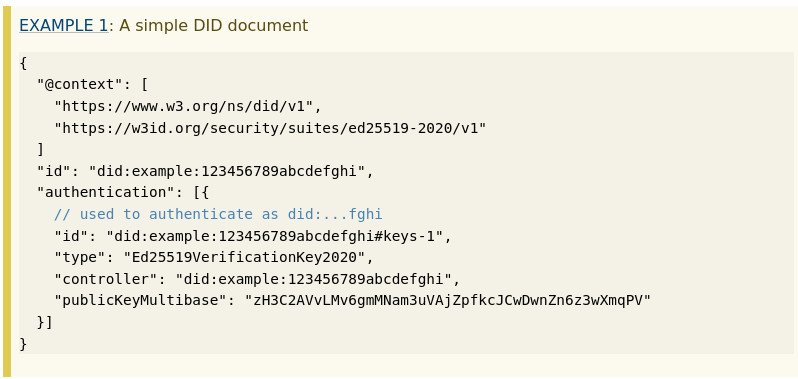Click the "id" key just above the authentication line
This screenshot has width=798, height=379.
(x=54, y=171)
